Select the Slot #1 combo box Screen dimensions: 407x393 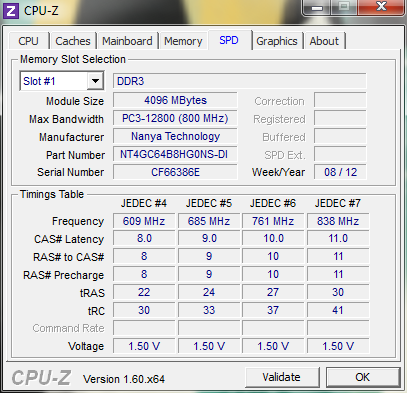[x=62, y=81]
